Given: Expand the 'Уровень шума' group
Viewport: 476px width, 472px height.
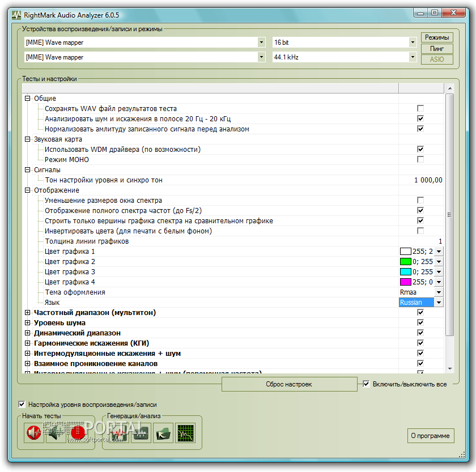Looking at the screenshot, I should (27, 322).
